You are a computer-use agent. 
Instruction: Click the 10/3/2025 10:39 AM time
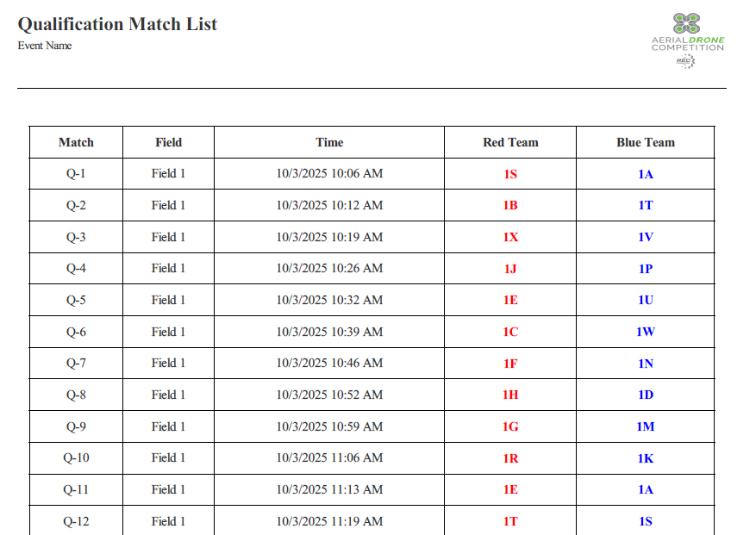tap(329, 332)
